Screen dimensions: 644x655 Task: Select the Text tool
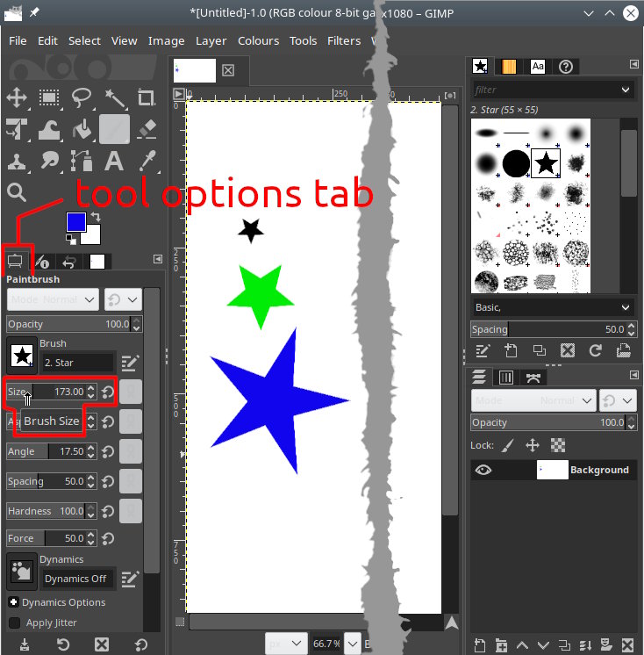tap(114, 161)
